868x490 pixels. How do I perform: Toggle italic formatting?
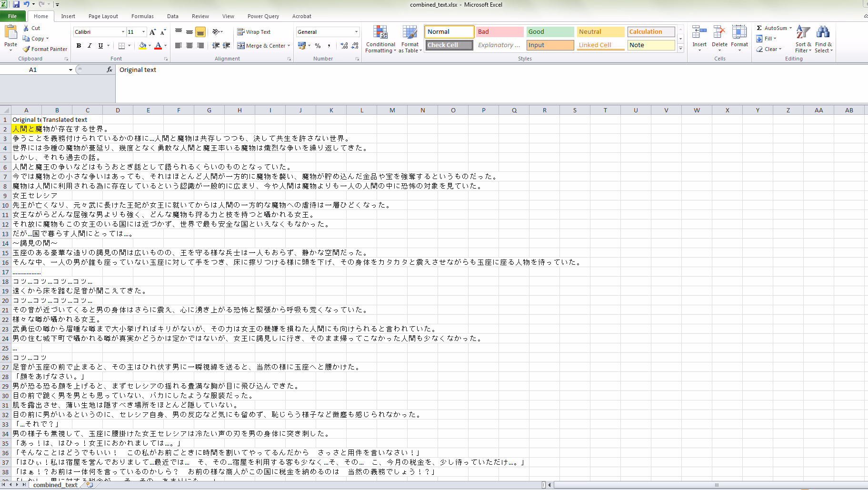click(90, 46)
